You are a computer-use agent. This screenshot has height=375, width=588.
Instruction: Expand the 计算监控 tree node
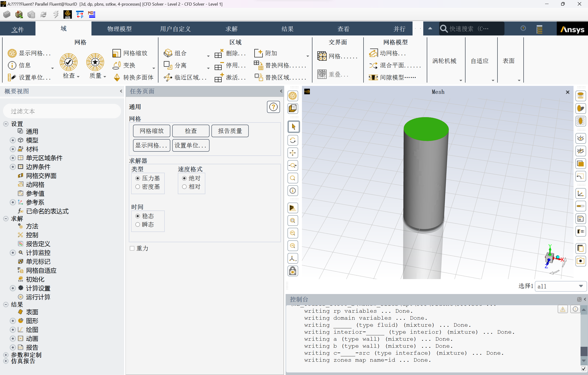coord(13,253)
